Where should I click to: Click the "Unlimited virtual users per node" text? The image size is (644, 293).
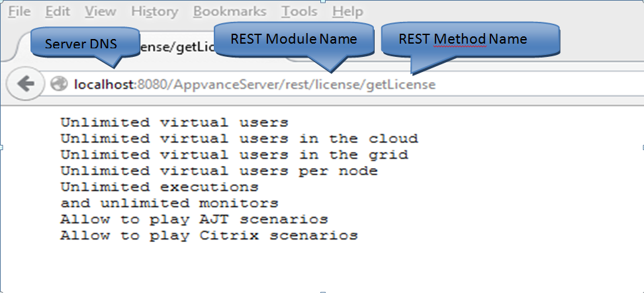pyautogui.click(x=219, y=171)
